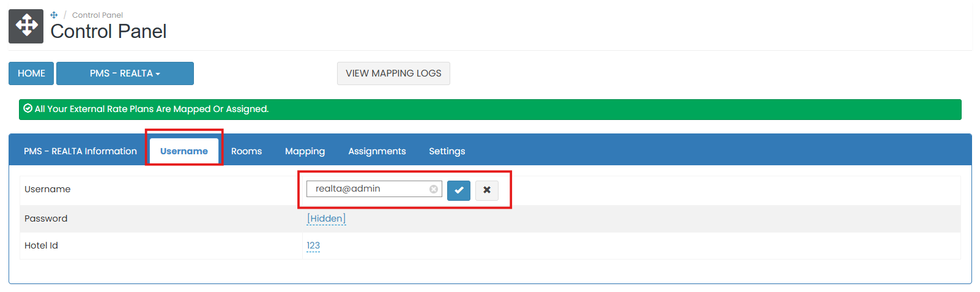Viewport: 980px width, 292px height.
Task: Cancel username edit with the X button
Action: (487, 190)
